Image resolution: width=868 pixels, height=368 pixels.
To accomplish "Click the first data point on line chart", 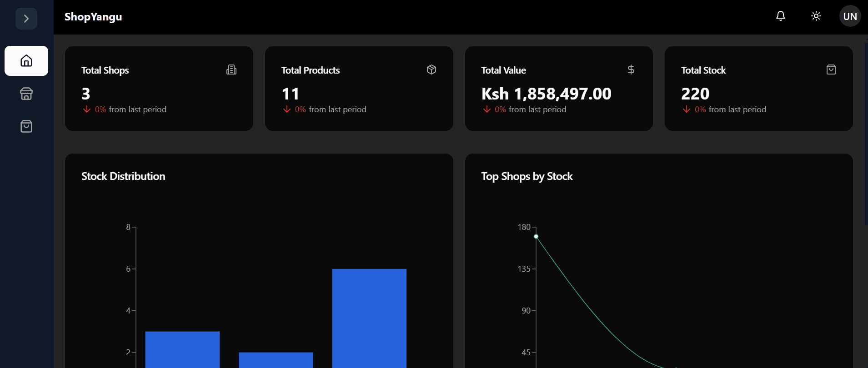I will tap(536, 236).
